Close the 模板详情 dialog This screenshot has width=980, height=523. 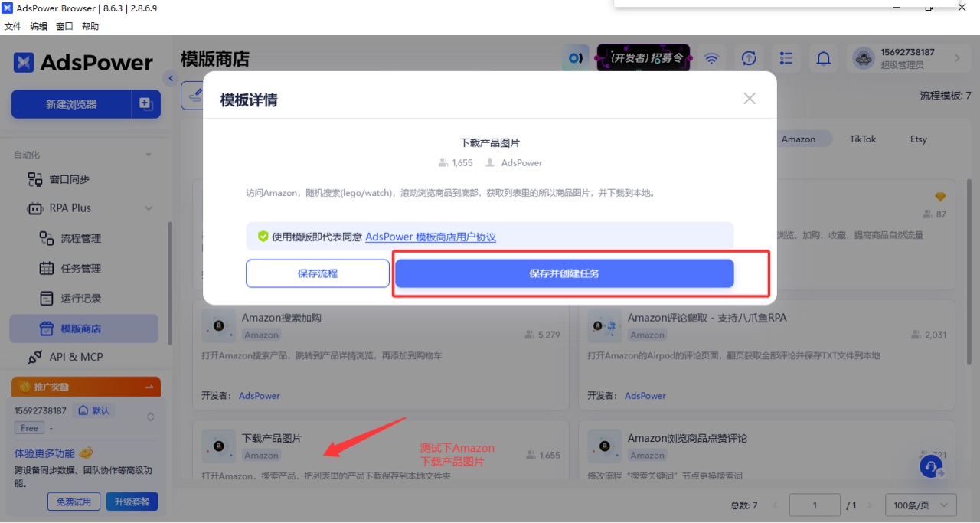(750, 98)
